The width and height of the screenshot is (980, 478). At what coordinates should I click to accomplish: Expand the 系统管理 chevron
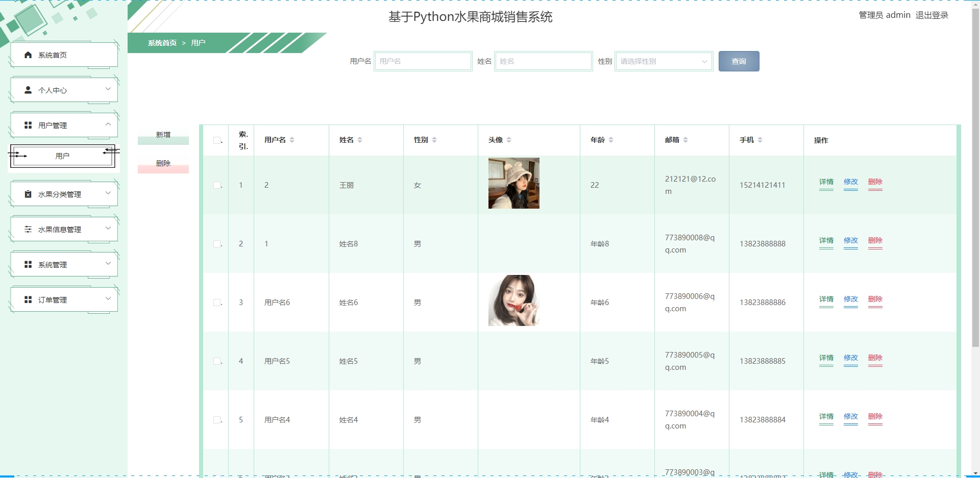click(x=108, y=263)
